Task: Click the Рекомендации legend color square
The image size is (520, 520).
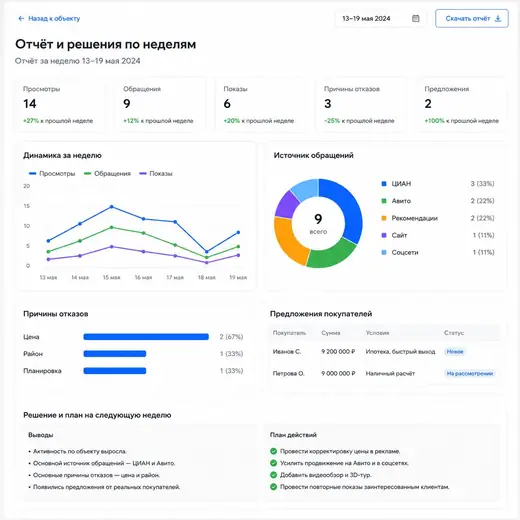Action: [x=384, y=218]
